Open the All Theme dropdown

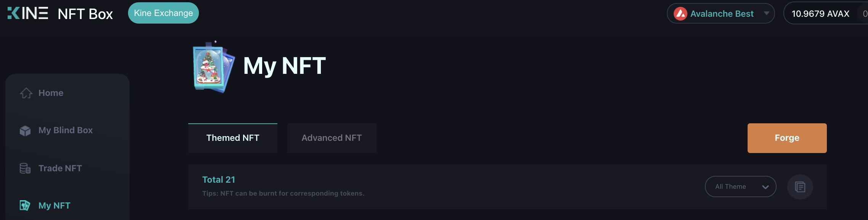click(740, 187)
